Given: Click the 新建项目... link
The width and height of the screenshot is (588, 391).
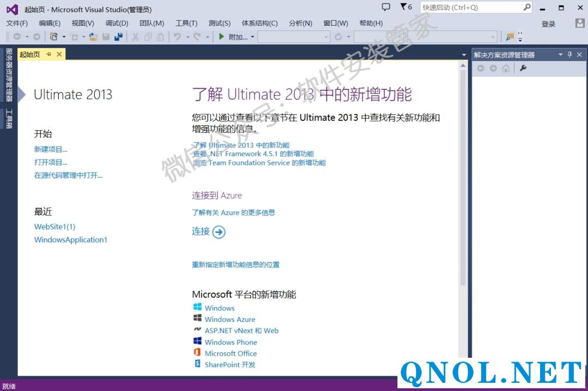Looking at the screenshot, I should pyautogui.click(x=51, y=149).
